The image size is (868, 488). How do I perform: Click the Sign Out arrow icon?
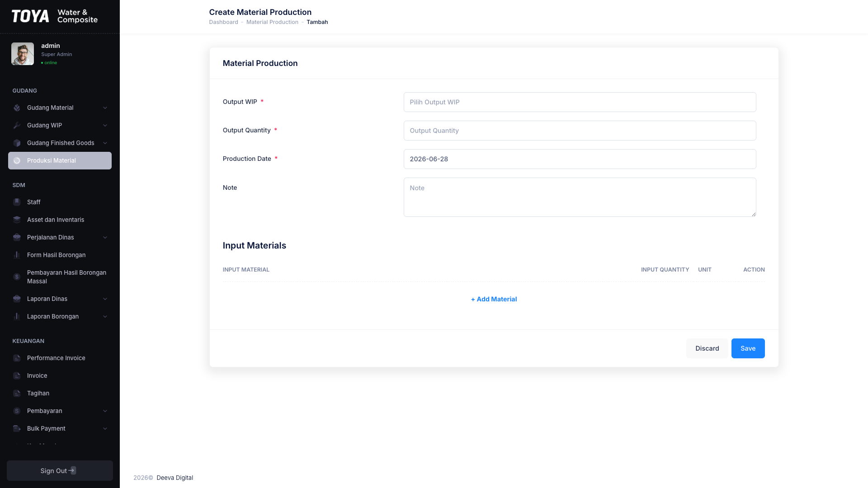click(72, 470)
